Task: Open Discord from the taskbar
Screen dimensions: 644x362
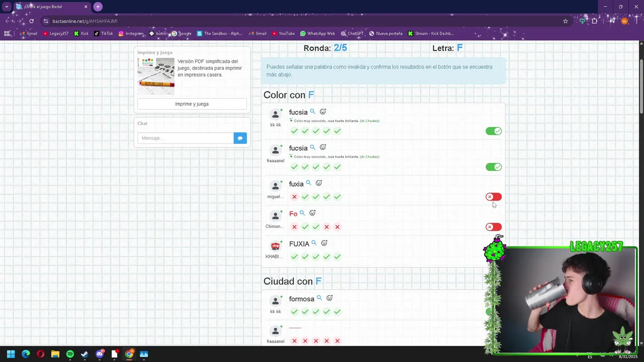Action: pos(100,354)
